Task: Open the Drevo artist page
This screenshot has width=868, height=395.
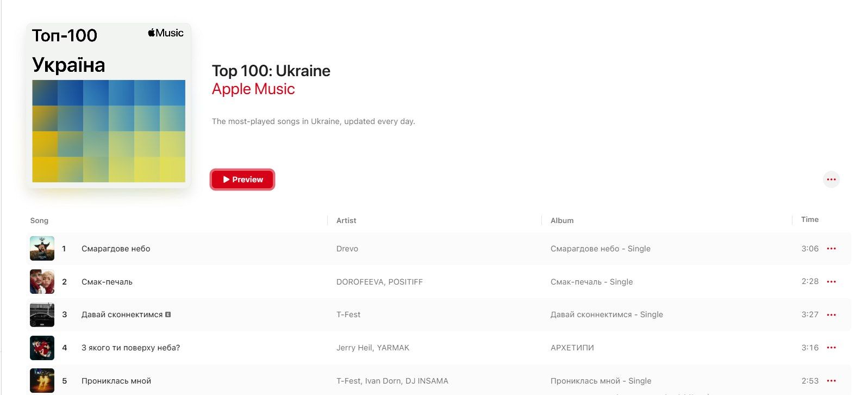Action: click(347, 249)
